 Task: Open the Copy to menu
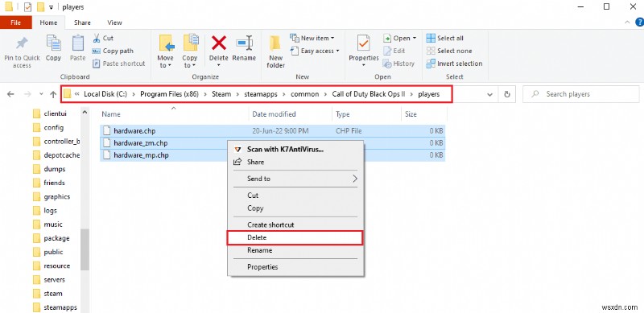[190, 51]
